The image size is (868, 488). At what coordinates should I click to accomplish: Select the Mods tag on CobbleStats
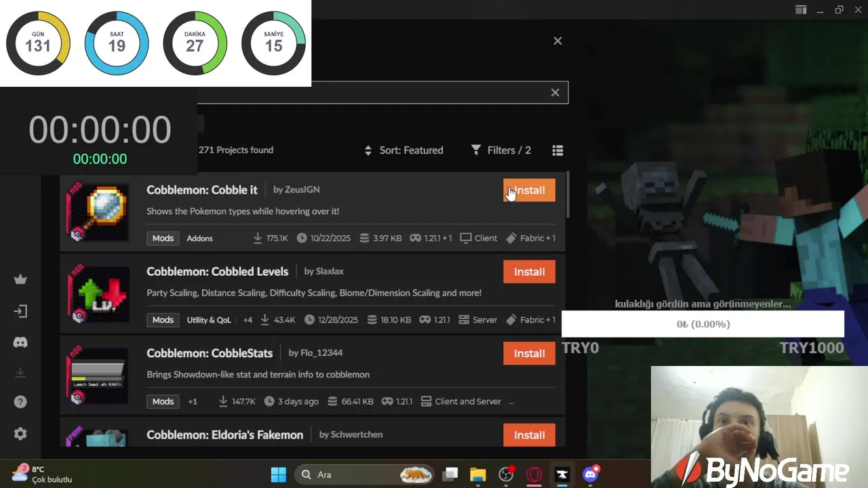click(x=163, y=401)
